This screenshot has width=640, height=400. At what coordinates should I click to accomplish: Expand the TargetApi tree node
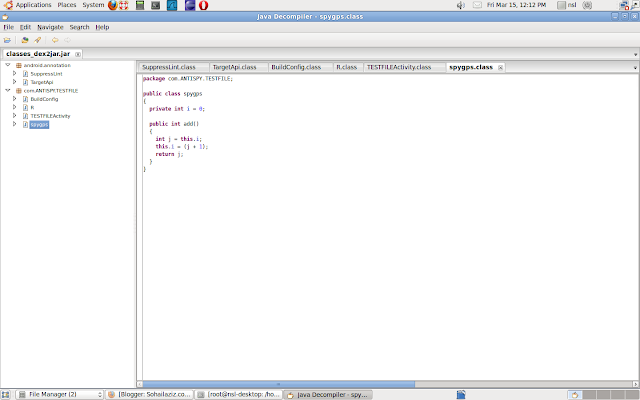pyautogui.click(x=15, y=82)
